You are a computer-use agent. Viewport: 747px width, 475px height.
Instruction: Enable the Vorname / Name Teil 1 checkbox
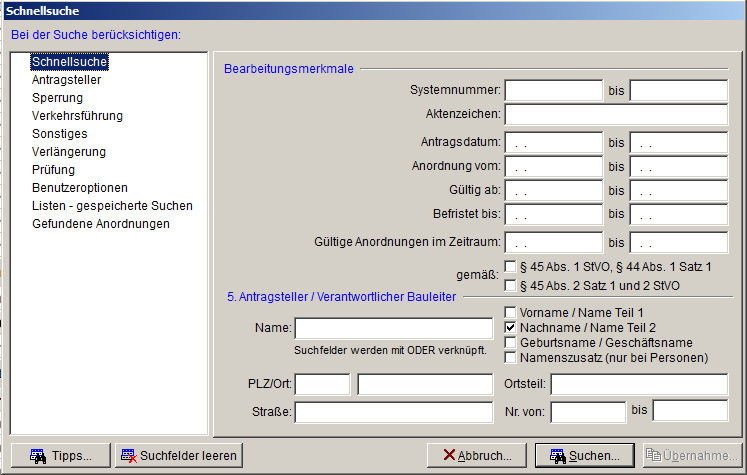pyautogui.click(x=510, y=313)
